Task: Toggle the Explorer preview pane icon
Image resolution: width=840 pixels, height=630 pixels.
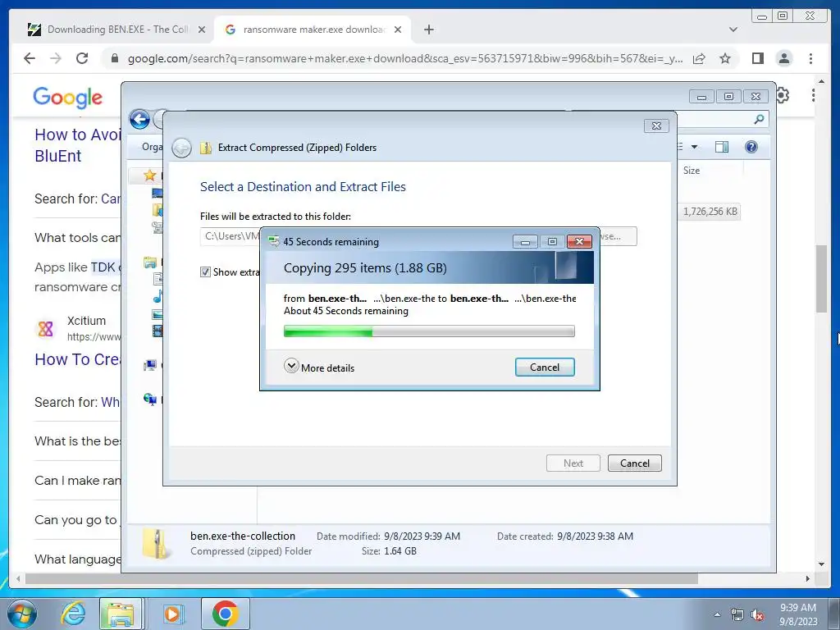Action: click(x=722, y=147)
